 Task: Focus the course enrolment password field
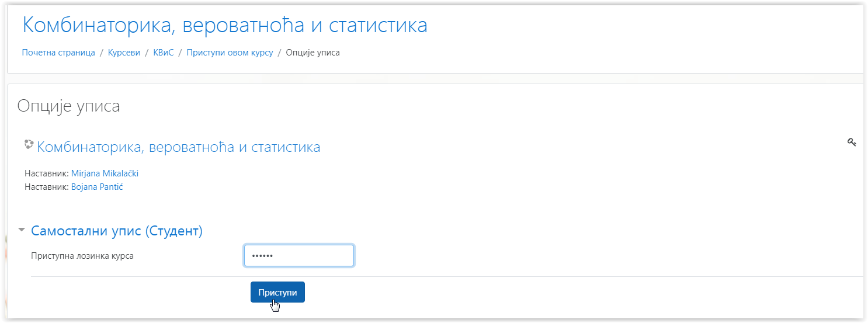click(299, 256)
